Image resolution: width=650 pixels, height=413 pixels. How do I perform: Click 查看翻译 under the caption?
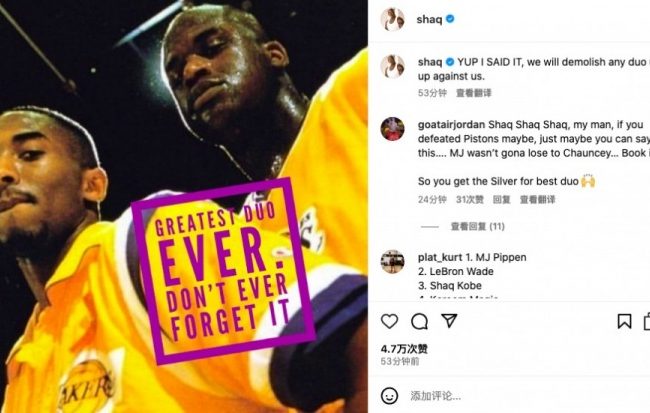[473, 93]
